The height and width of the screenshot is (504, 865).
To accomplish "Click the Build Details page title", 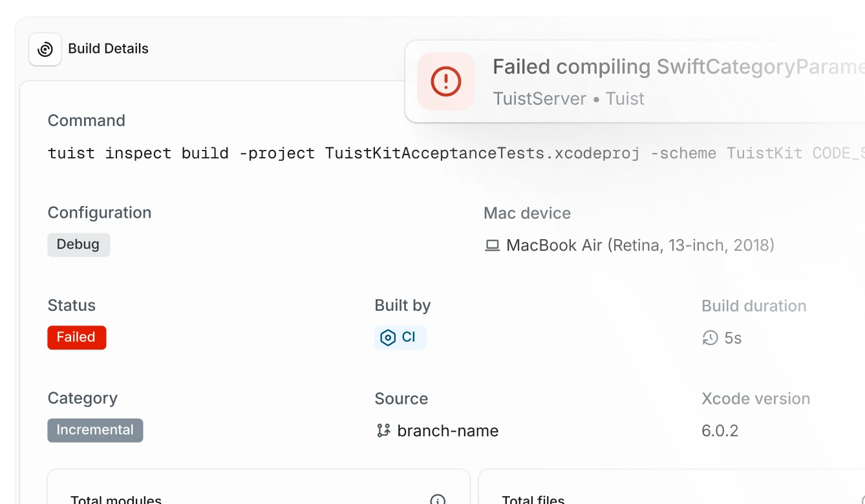I will click(108, 49).
